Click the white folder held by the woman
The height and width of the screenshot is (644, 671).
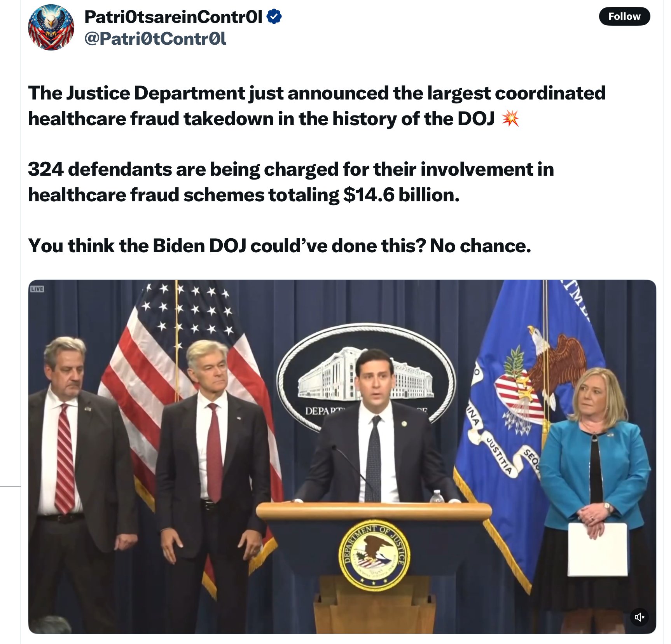[x=598, y=549]
